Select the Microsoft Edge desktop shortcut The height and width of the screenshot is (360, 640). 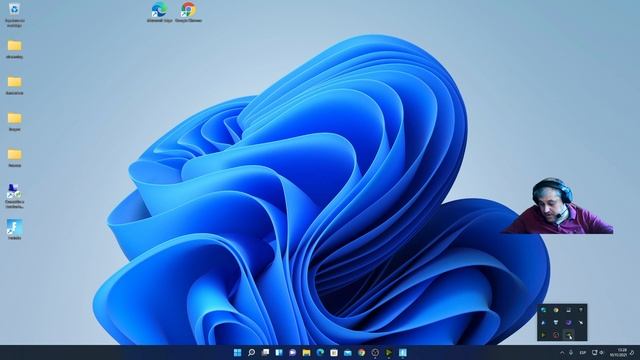[x=159, y=12]
